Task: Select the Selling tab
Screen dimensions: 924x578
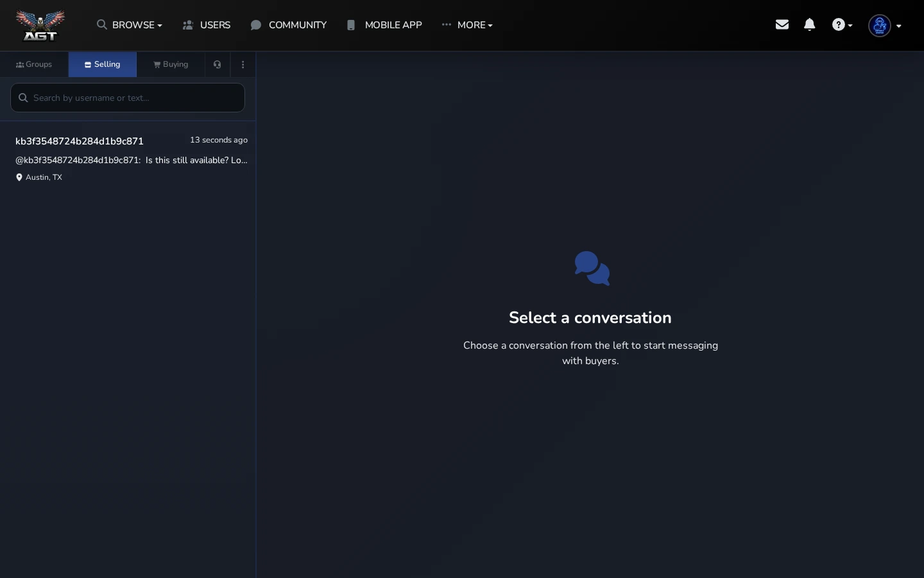Action: tap(103, 64)
